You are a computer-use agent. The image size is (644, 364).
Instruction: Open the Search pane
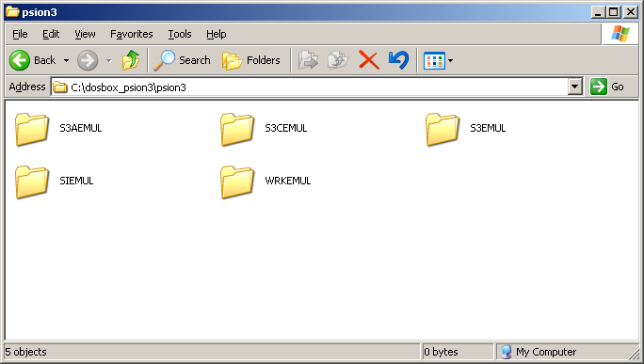click(182, 60)
